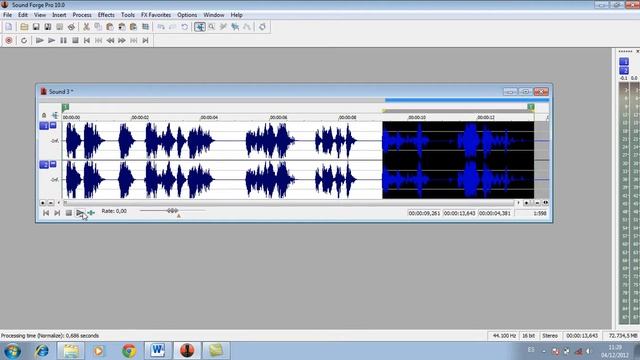Image resolution: width=640 pixels, height=360 pixels.
Task: Toggle channel 2 enable button in Sound 3
Action: click(x=44, y=164)
